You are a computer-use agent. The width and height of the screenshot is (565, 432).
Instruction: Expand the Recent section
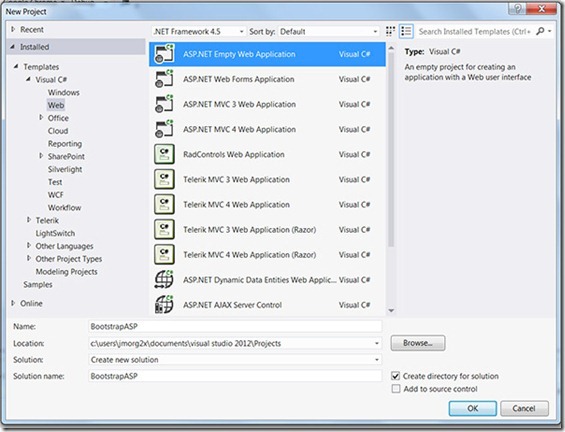click(x=13, y=29)
